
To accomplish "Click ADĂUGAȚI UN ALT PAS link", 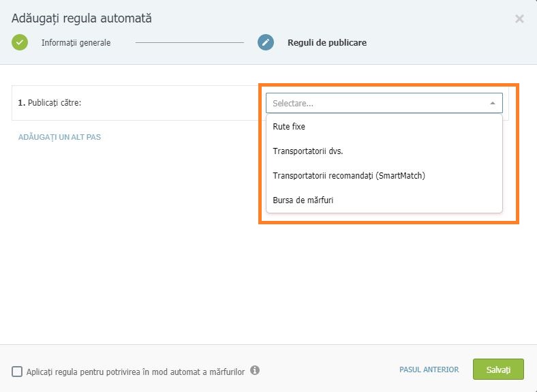I will [x=59, y=137].
